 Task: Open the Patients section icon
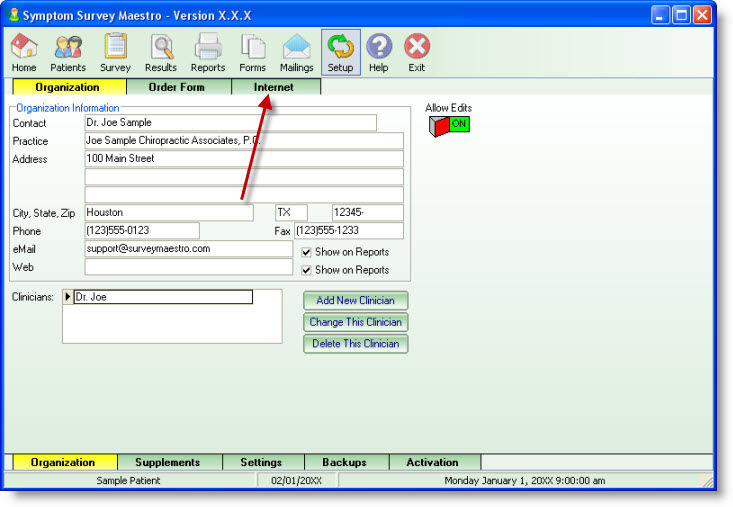click(68, 52)
